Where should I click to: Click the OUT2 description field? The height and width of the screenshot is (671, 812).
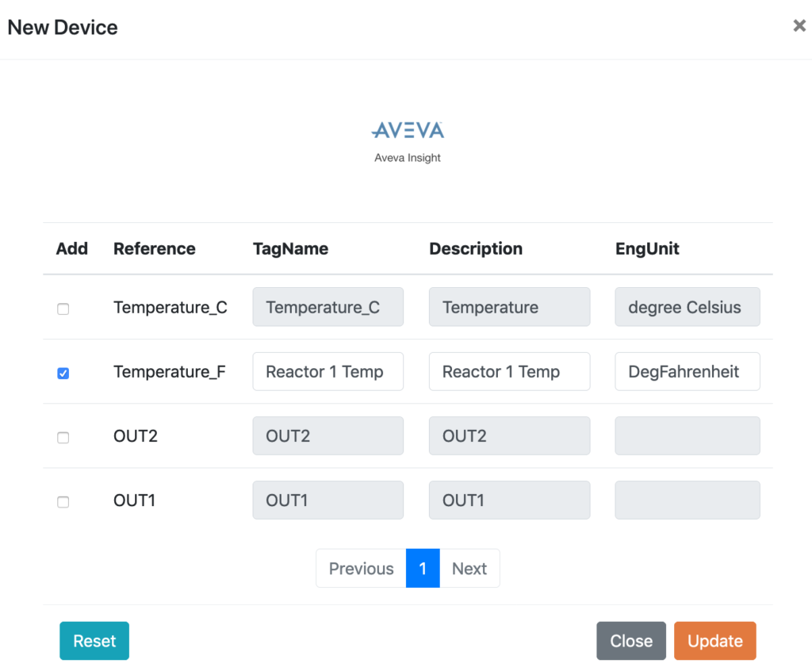pyautogui.click(x=510, y=435)
